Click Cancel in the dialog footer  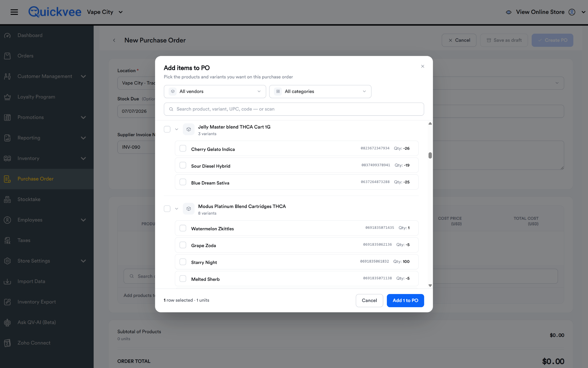[369, 300]
